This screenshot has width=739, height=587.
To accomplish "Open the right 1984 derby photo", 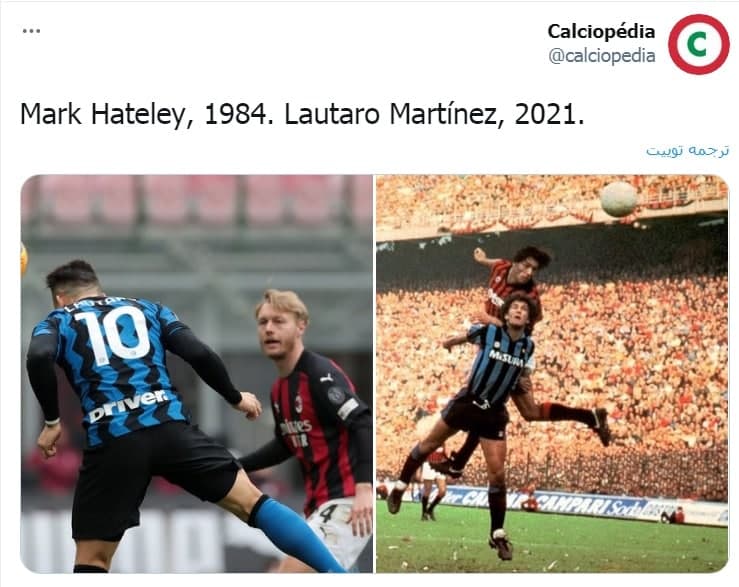I will (x=552, y=374).
